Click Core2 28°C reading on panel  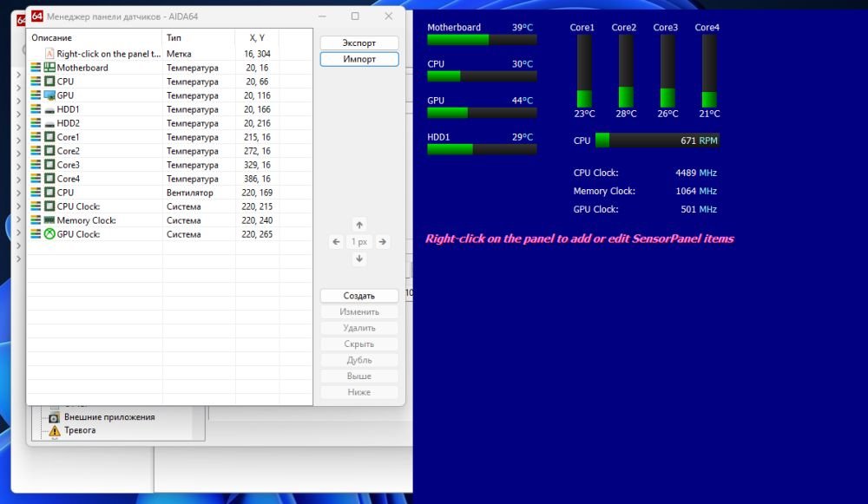click(626, 114)
